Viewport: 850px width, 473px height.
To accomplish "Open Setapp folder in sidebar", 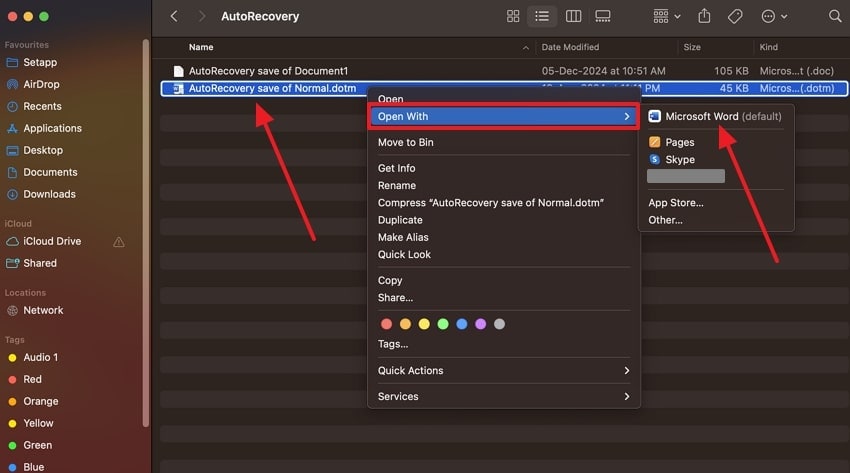I will coord(39,62).
